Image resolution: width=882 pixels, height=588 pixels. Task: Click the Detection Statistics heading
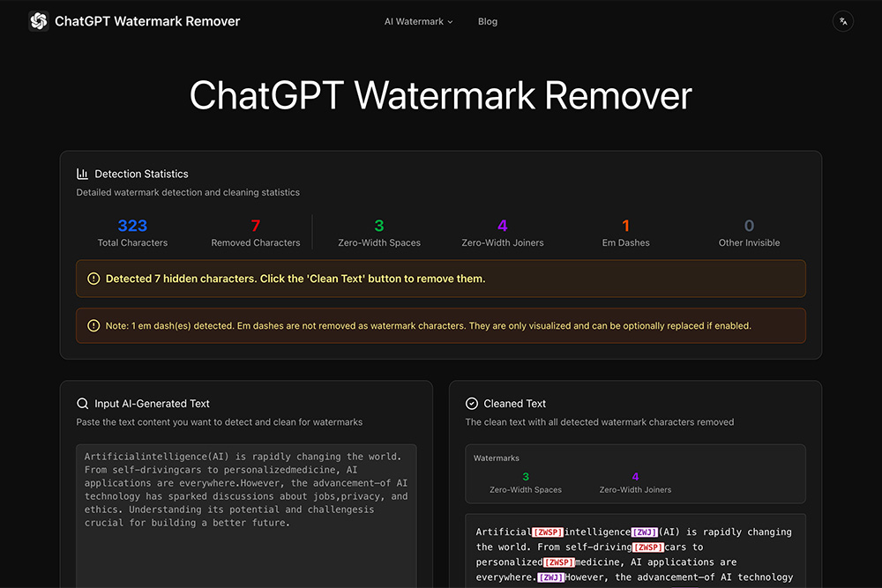click(141, 174)
